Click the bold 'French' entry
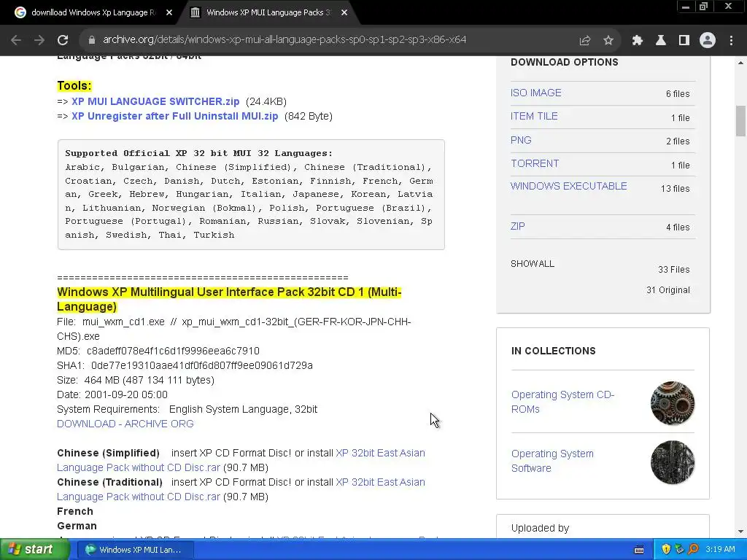This screenshot has width=747, height=560. [75, 511]
